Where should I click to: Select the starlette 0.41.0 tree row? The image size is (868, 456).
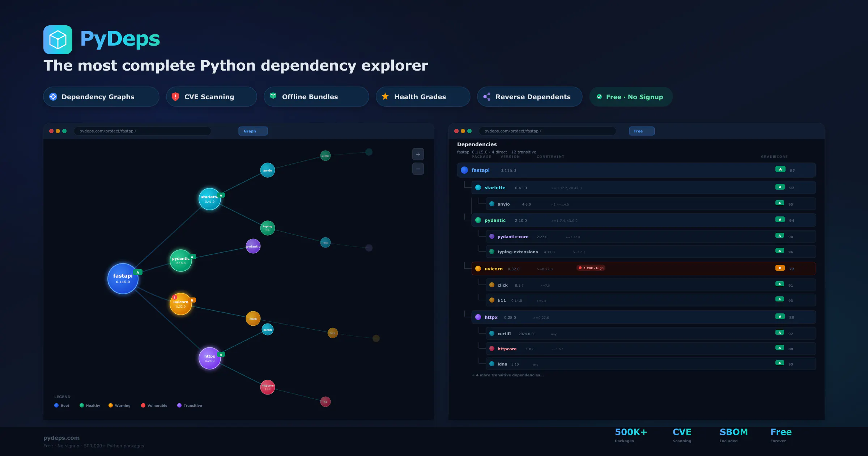click(x=644, y=187)
